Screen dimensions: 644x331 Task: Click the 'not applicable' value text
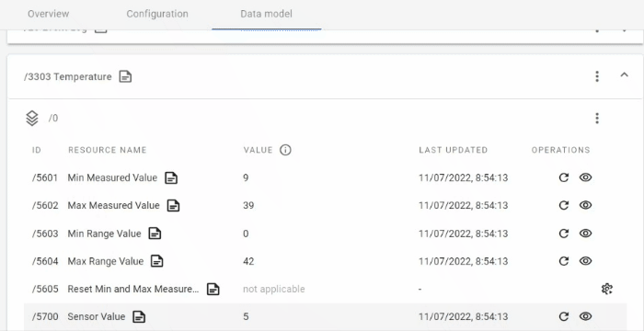(x=274, y=289)
